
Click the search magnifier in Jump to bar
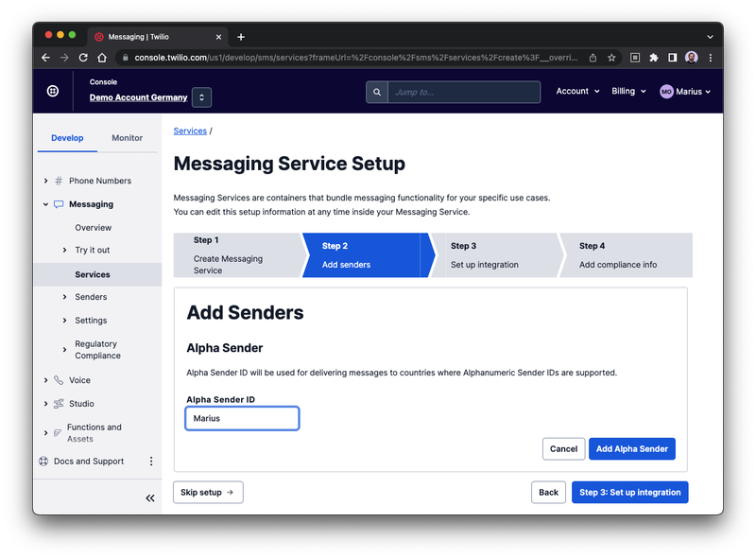point(378,91)
